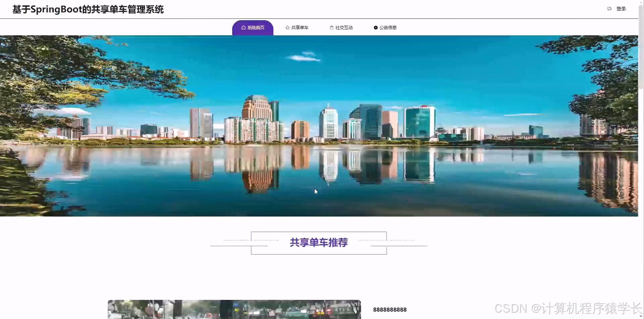Click the site title 基于SpringBoot的共享单车管理系统

88,9
